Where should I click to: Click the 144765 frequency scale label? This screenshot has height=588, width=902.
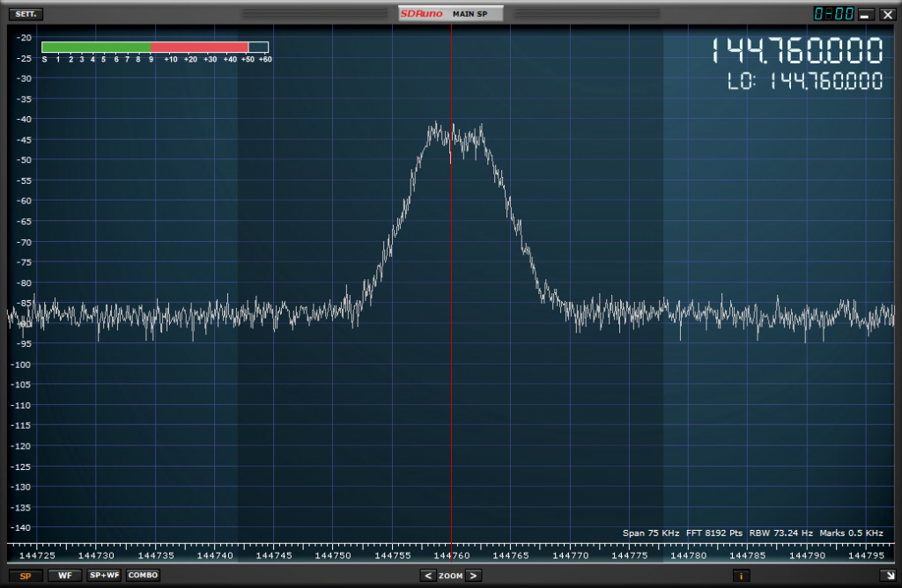[x=510, y=555]
